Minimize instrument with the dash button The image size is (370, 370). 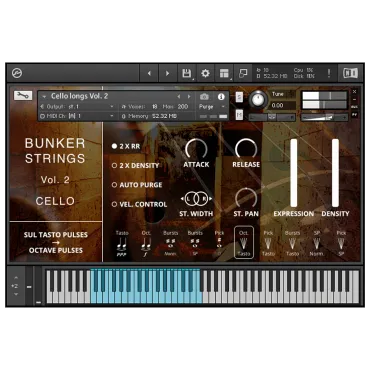tap(354, 99)
